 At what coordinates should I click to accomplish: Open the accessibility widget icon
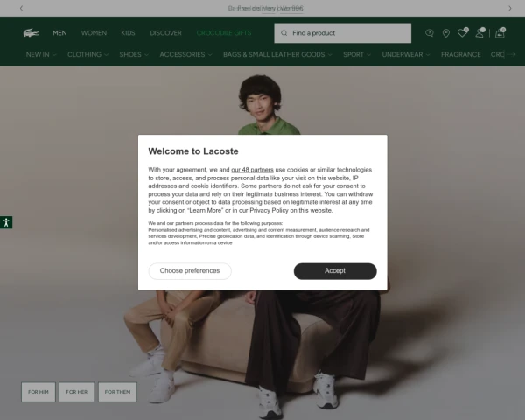(x=6, y=222)
